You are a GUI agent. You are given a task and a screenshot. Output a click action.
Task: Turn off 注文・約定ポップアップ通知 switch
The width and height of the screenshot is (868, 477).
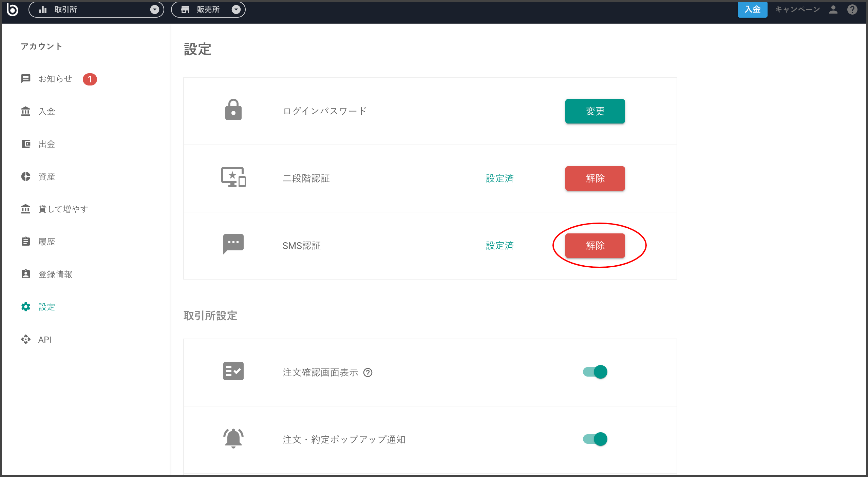pos(595,439)
